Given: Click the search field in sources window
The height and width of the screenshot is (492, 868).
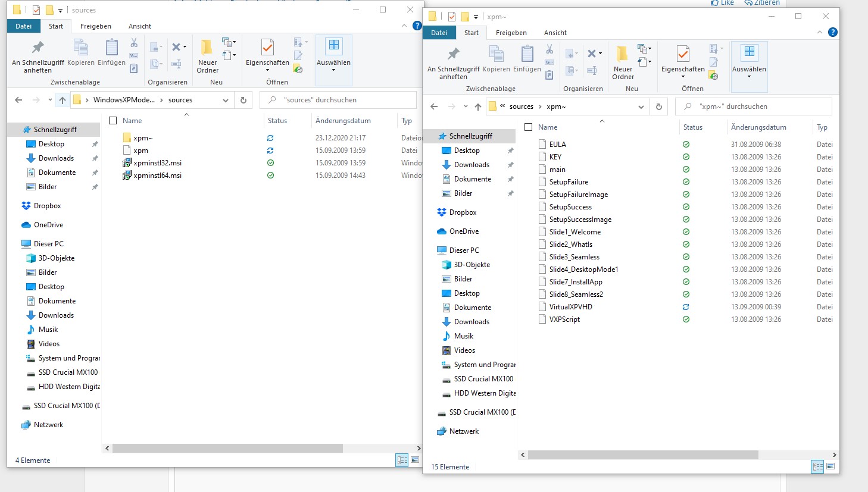Looking at the screenshot, I should pyautogui.click(x=338, y=100).
